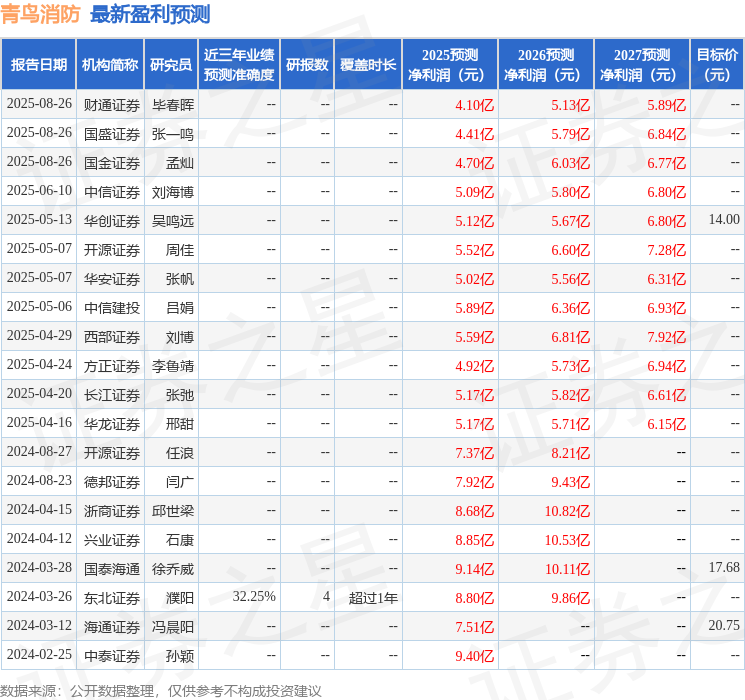The image size is (745, 700).
Task: Click the 研究员 column header
Action: pos(171,65)
